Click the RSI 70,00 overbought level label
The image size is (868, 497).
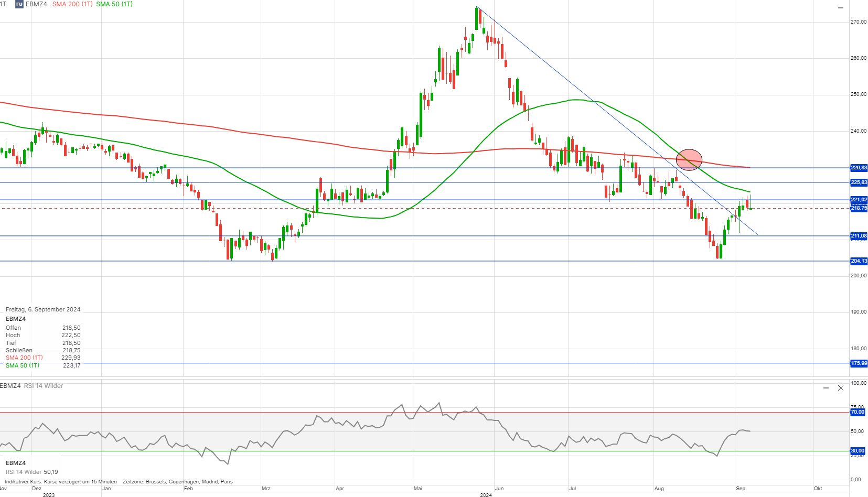(858, 412)
